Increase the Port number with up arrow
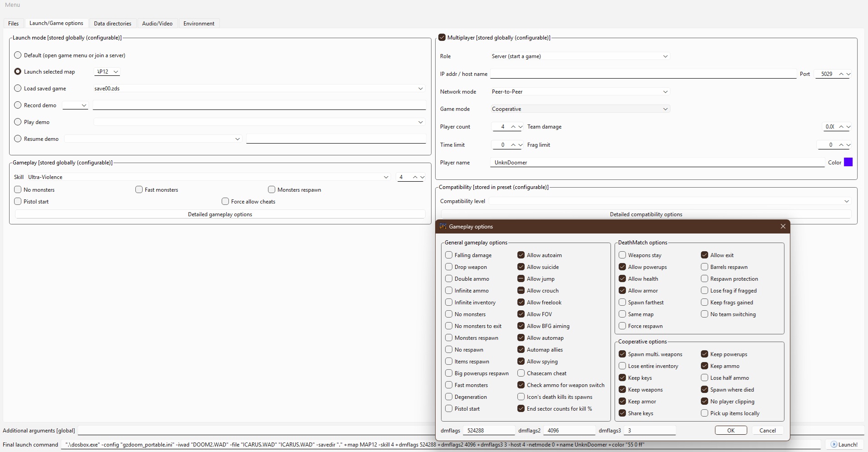Screen dimensions: 868x452 [x=841, y=74]
